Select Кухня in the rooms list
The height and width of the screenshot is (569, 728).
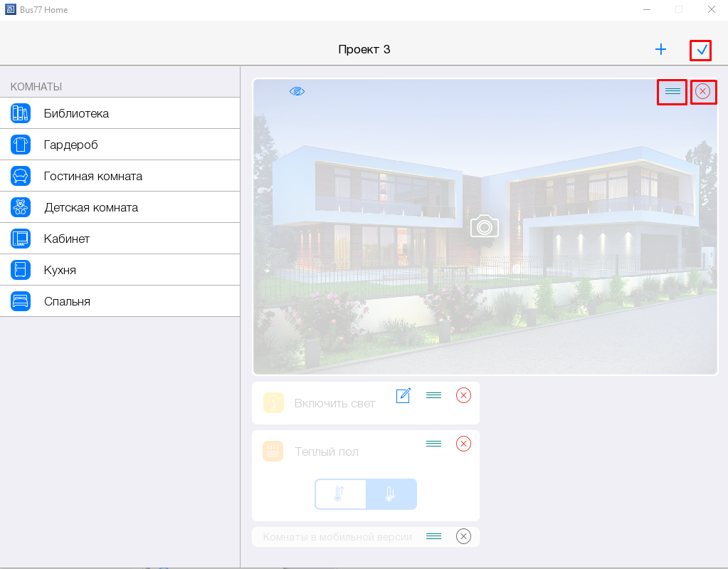[x=60, y=270]
